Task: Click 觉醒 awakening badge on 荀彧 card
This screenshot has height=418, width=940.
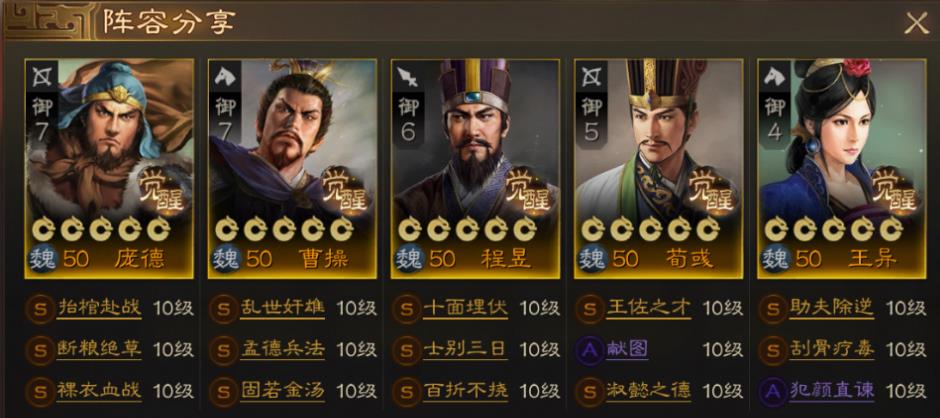Action: click(712, 191)
